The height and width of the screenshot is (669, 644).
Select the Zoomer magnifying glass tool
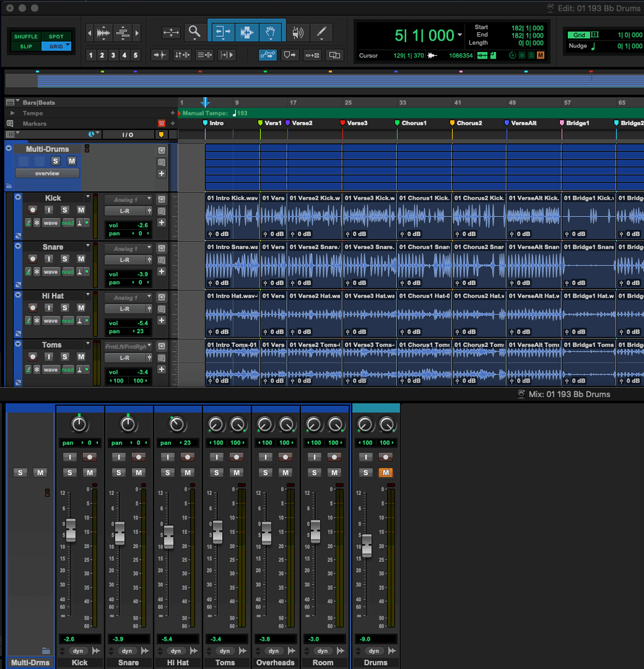194,32
